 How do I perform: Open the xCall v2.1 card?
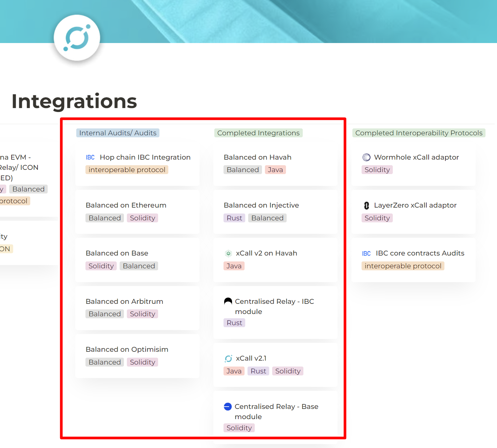click(275, 365)
